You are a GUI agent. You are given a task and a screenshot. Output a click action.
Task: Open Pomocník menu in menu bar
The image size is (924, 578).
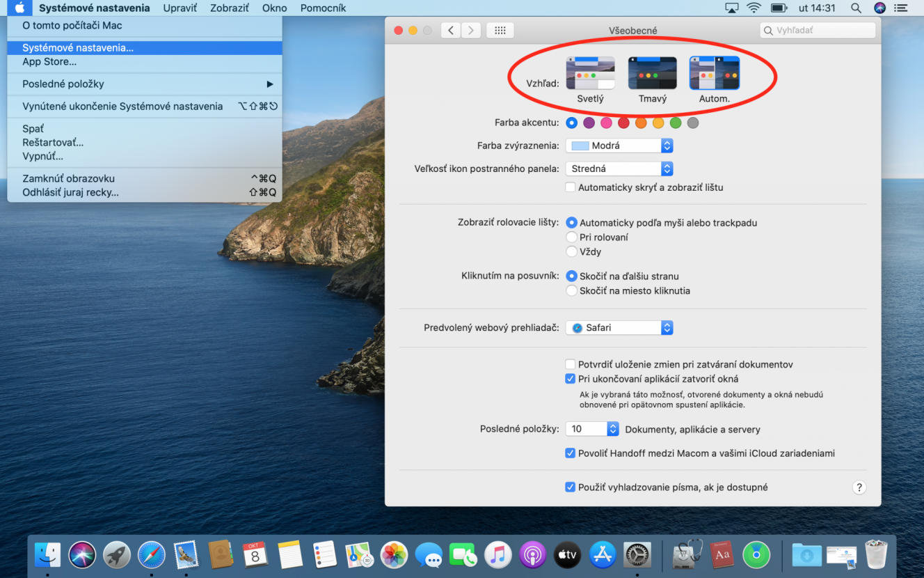point(324,8)
